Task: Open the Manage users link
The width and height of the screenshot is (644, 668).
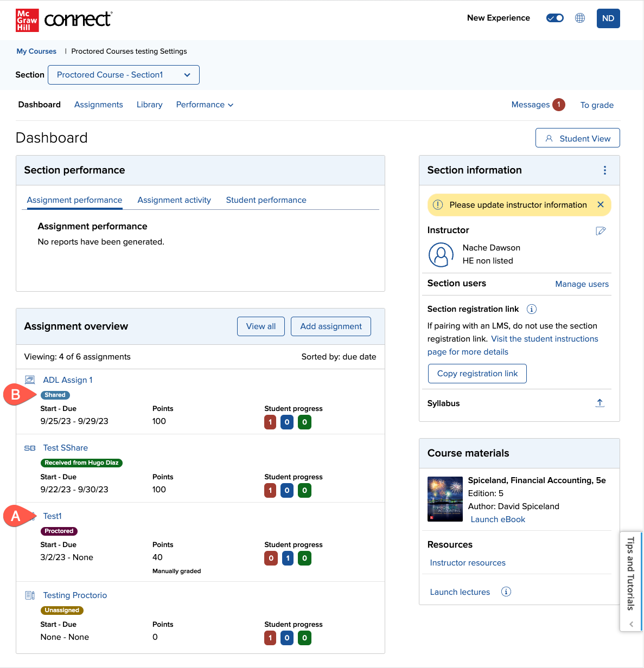Action: coord(582,284)
